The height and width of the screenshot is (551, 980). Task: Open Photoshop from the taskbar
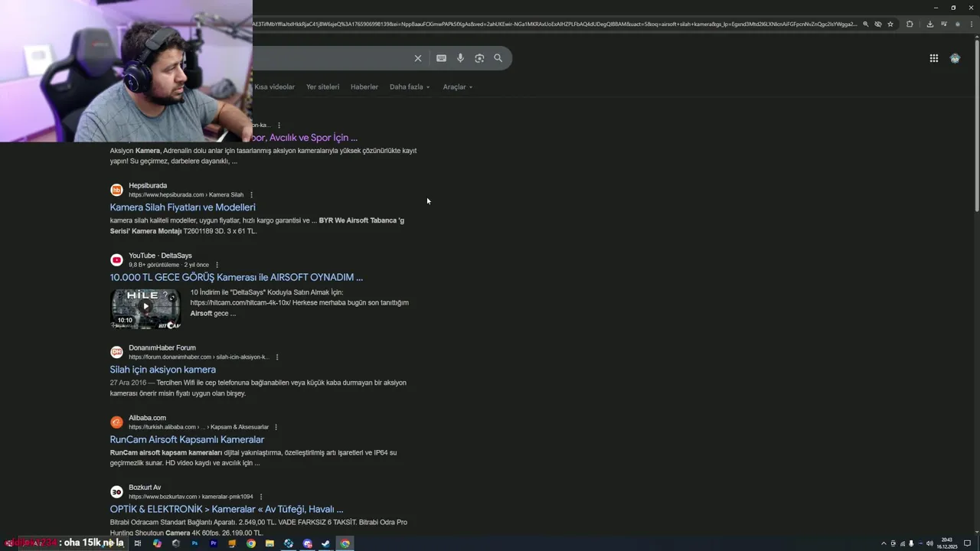click(x=194, y=543)
